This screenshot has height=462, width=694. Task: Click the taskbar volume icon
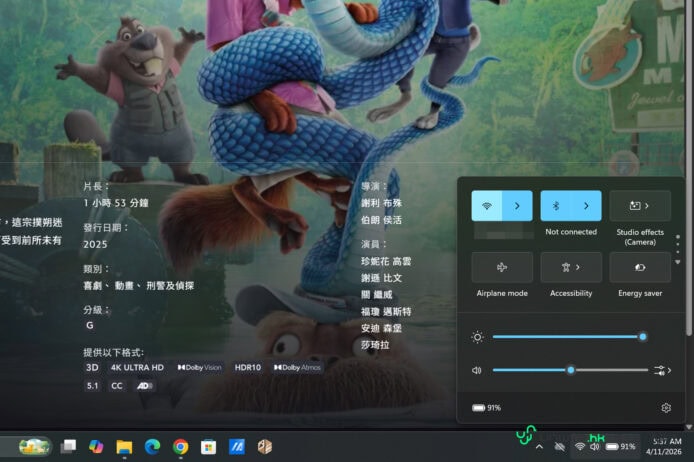(x=594, y=447)
